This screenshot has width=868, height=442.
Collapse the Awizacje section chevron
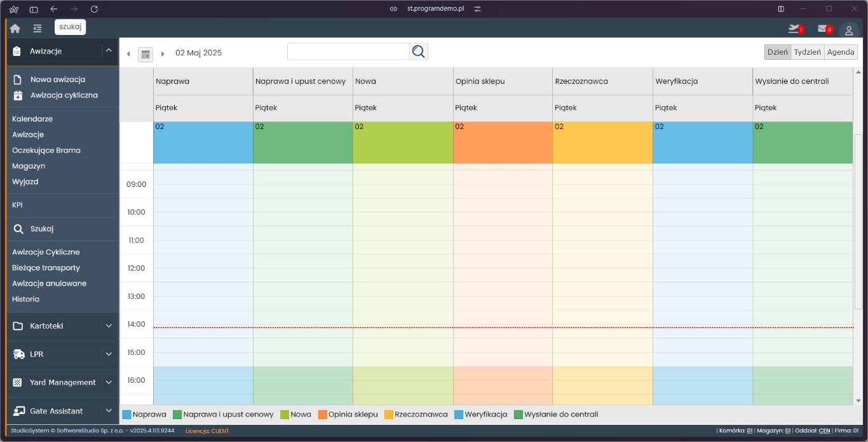pyautogui.click(x=109, y=51)
